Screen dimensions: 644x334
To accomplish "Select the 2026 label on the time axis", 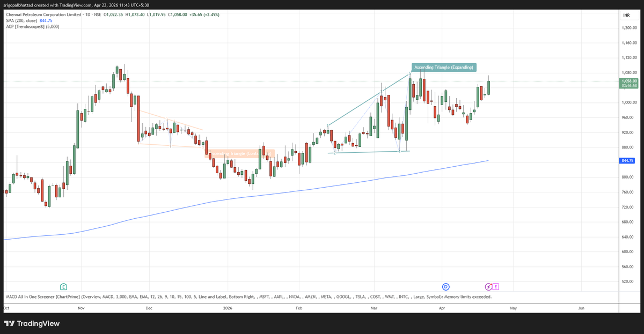I will 228,308.
